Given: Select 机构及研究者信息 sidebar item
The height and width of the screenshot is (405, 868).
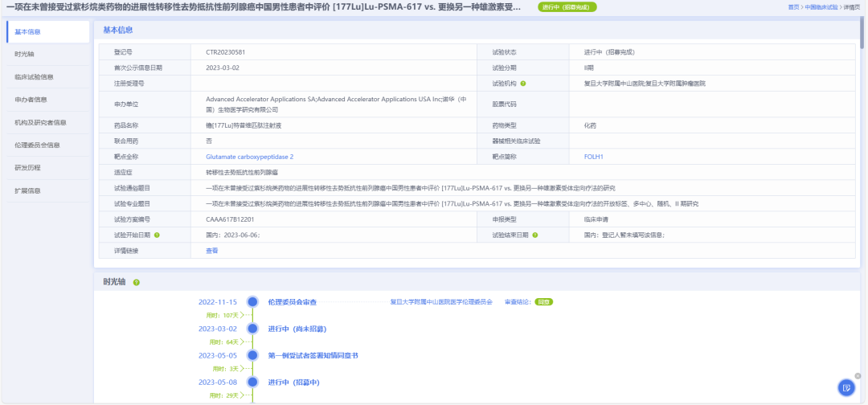Looking at the screenshot, I should [40, 123].
